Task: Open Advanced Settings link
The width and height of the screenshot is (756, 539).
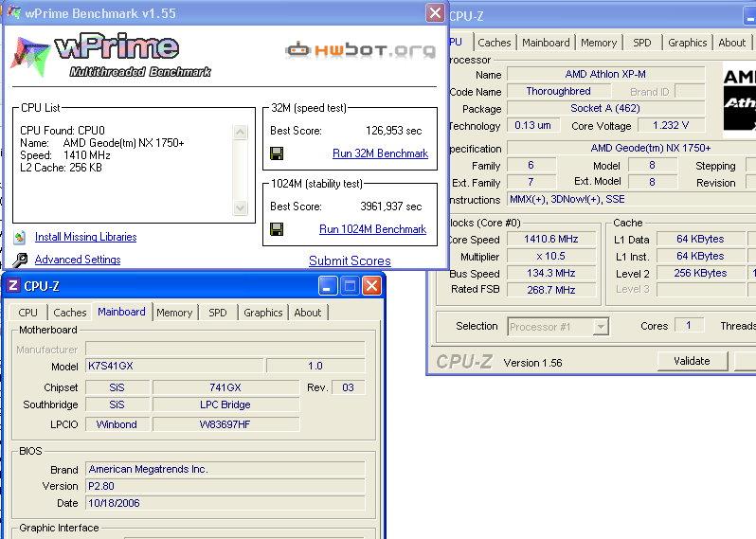Action: click(x=78, y=260)
